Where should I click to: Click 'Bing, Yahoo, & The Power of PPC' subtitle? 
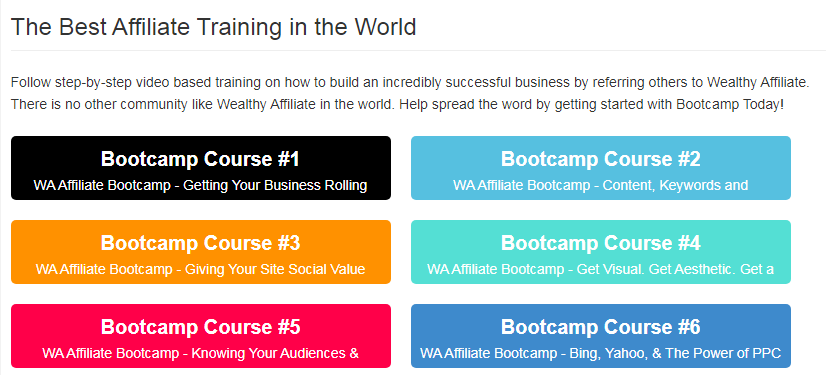coord(675,353)
